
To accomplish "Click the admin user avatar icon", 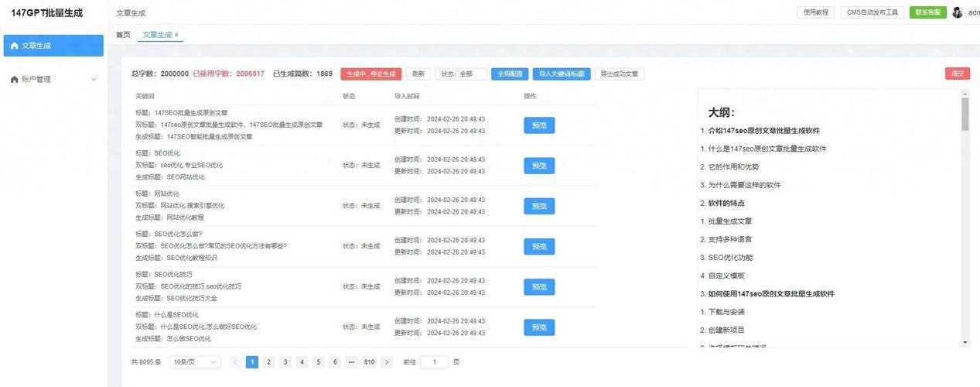I will tap(958, 12).
